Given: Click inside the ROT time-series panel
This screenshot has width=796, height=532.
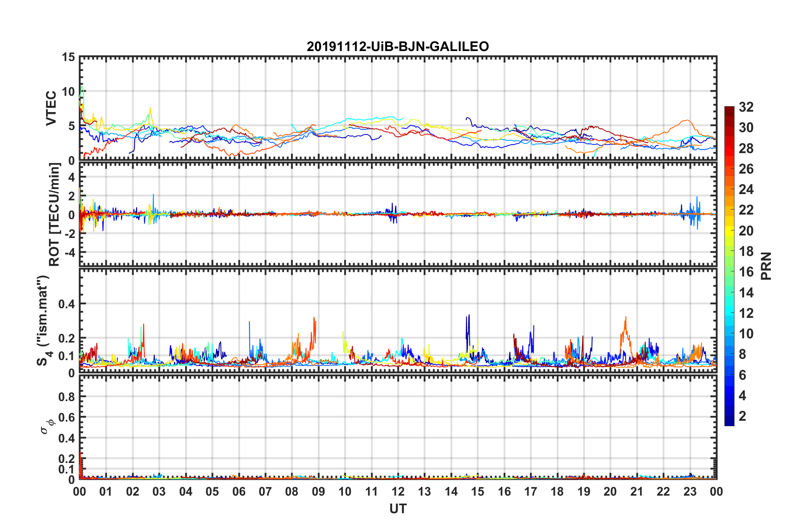Looking at the screenshot, I should tap(398, 214).
